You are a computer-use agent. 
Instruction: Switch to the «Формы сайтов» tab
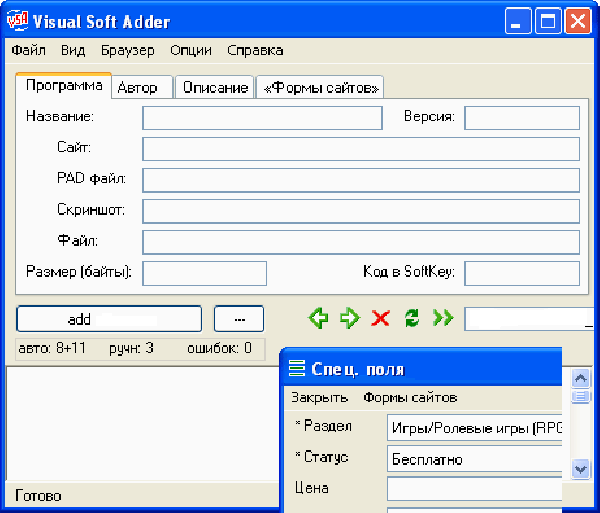click(x=321, y=88)
